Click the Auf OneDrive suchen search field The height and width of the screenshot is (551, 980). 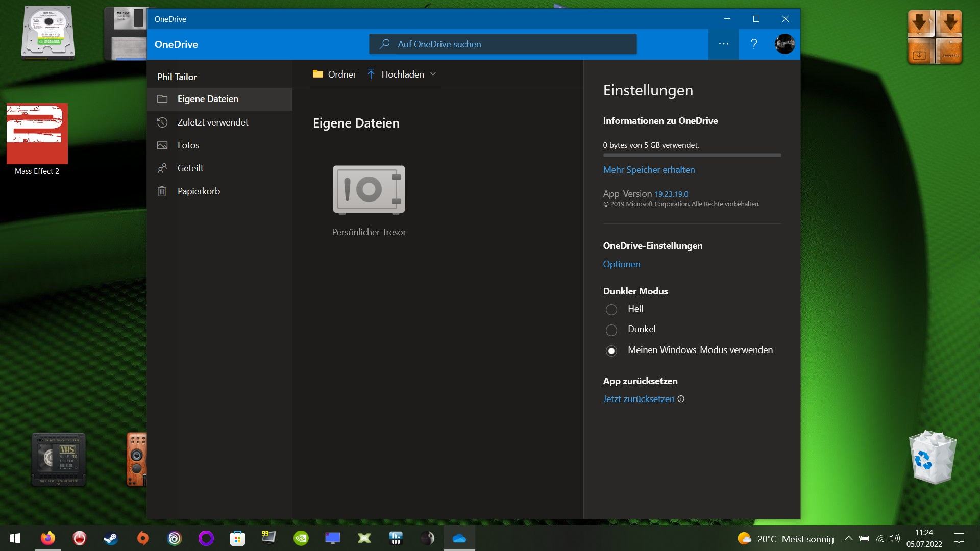[x=503, y=44]
